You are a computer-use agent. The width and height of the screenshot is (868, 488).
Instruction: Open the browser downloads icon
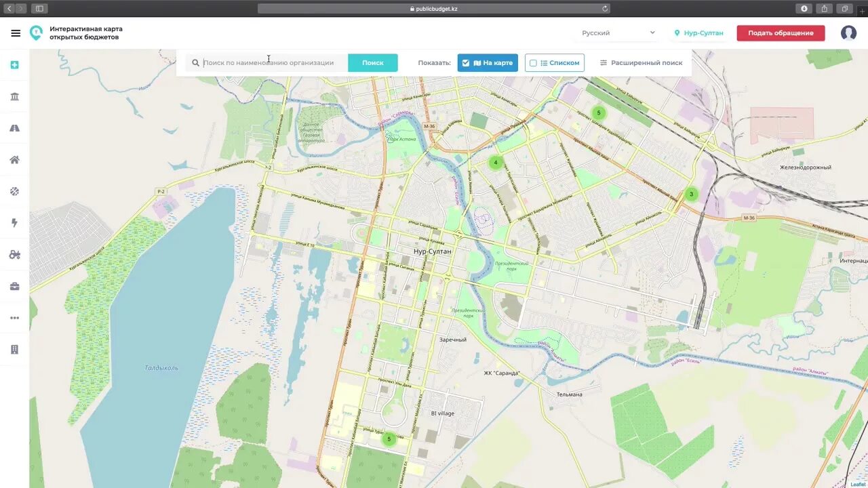(x=804, y=8)
